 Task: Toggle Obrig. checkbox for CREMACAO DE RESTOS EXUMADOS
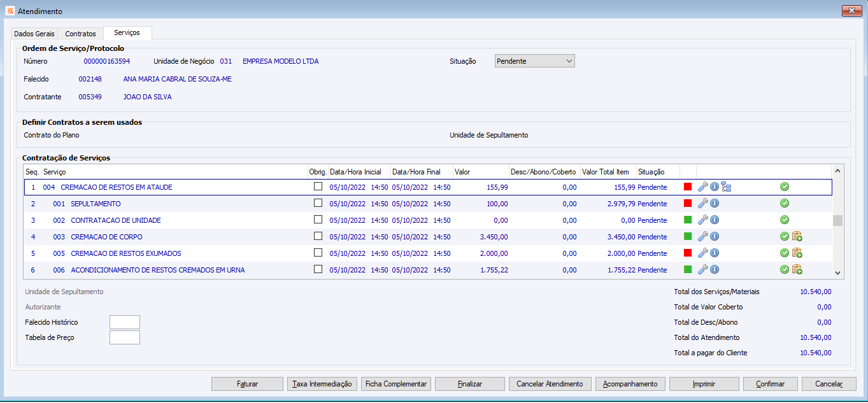tap(318, 253)
